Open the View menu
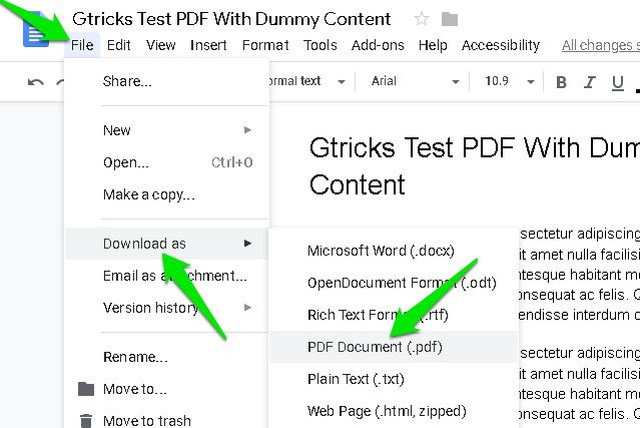640x428 pixels. tap(161, 45)
